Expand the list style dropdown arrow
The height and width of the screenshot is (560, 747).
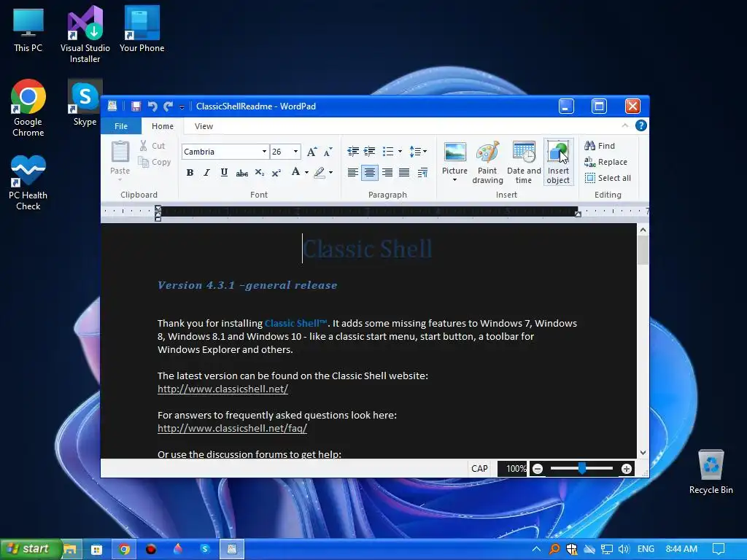pos(400,152)
